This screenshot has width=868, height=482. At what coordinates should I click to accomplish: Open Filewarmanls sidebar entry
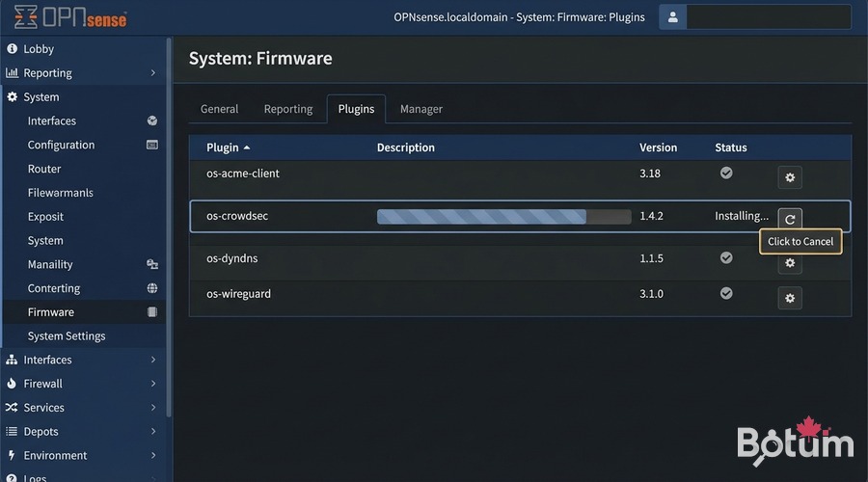point(61,193)
